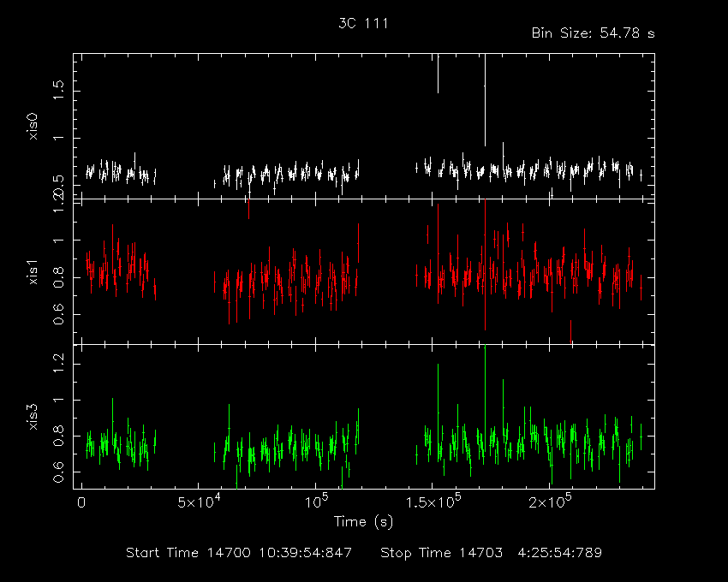
Task: Click the "5×10⁴" x-axis tick label
Action: coord(199,502)
